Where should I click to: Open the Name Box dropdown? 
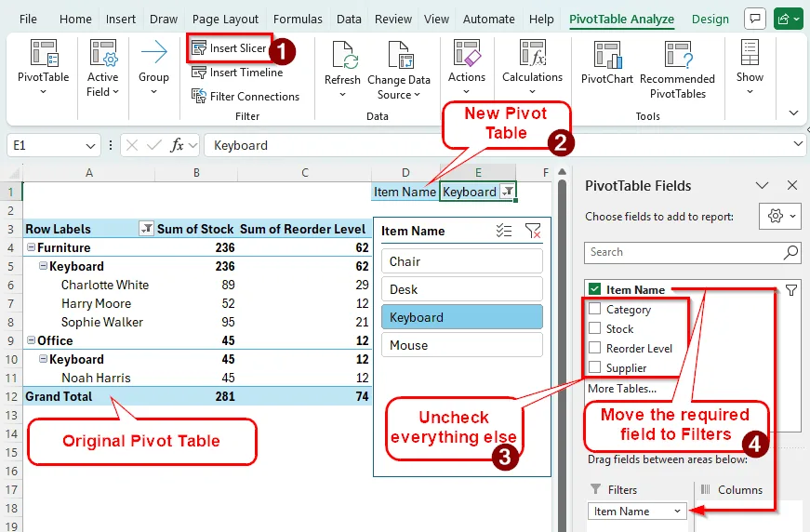tap(90, 146)
